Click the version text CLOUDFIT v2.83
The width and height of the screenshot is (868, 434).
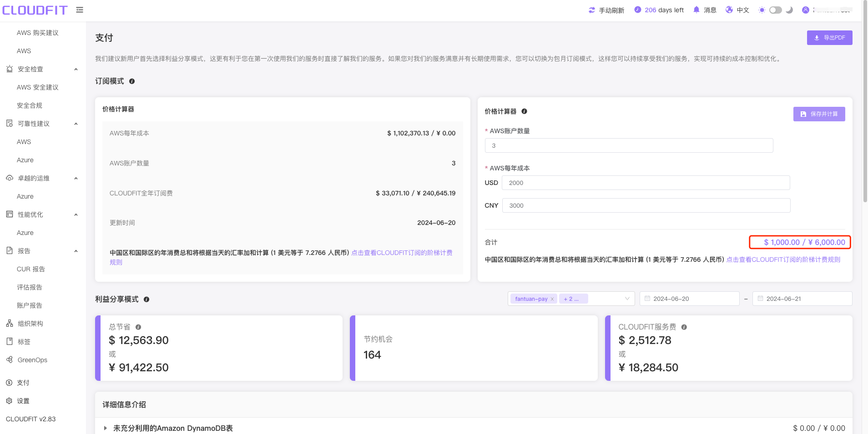tap(31, 419)
